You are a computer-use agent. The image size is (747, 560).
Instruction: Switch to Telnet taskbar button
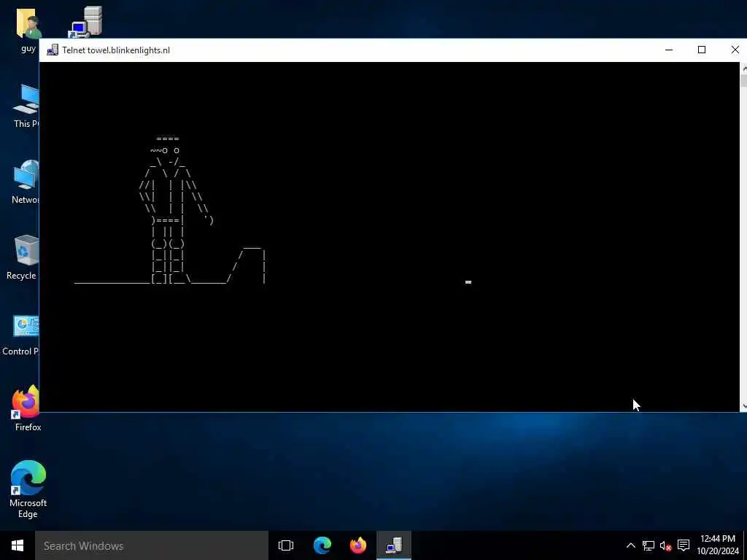click(x=393, y=545)
